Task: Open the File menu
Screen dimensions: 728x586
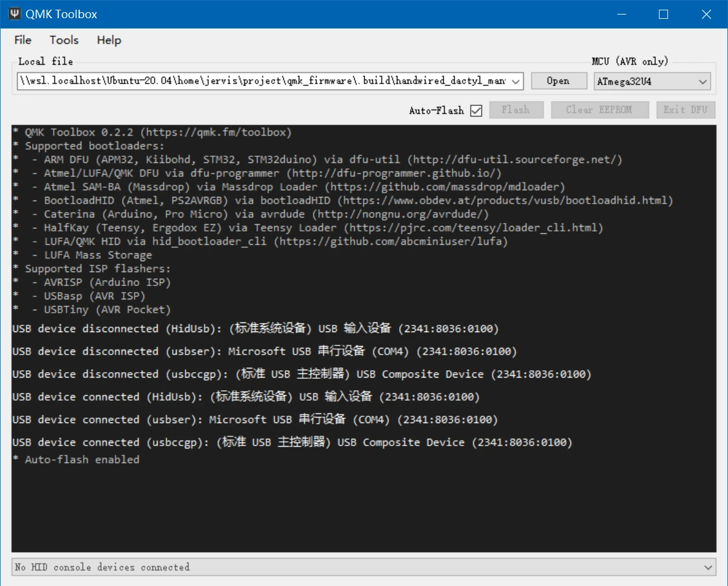Action: pyautogui.click(x=23, y=40)
